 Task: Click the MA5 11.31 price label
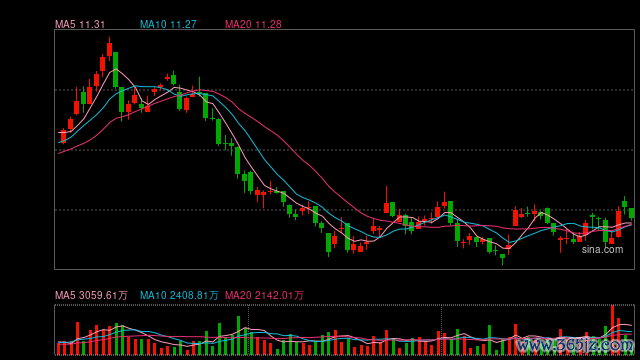point(80,24)
